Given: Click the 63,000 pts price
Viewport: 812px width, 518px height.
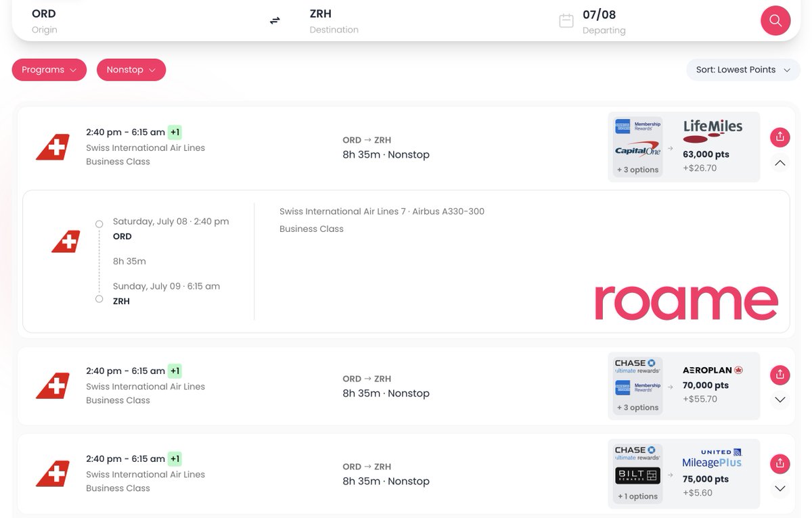Looking at the screenshot, I should coord(706,154).
